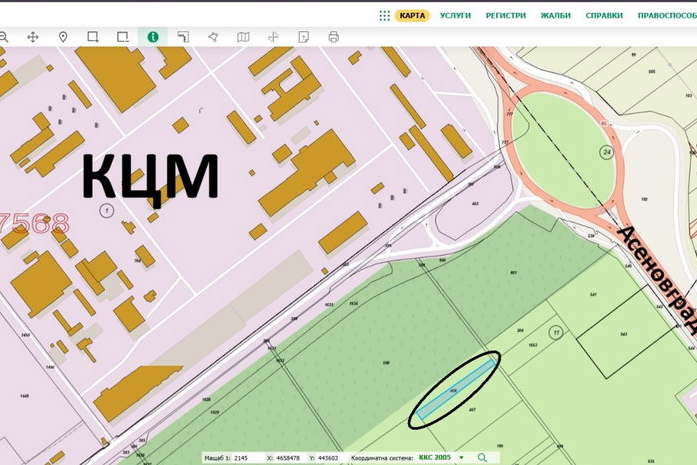Open the apps grid menu icon
Image resolution: width=697 pixels, height=465 pixels.
[385, 16]
